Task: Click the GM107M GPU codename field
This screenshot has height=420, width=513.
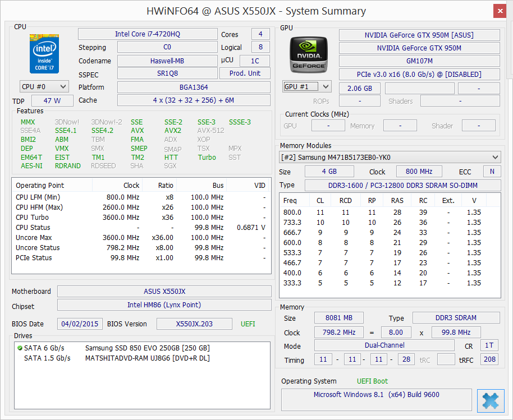Action: [419, 61]
